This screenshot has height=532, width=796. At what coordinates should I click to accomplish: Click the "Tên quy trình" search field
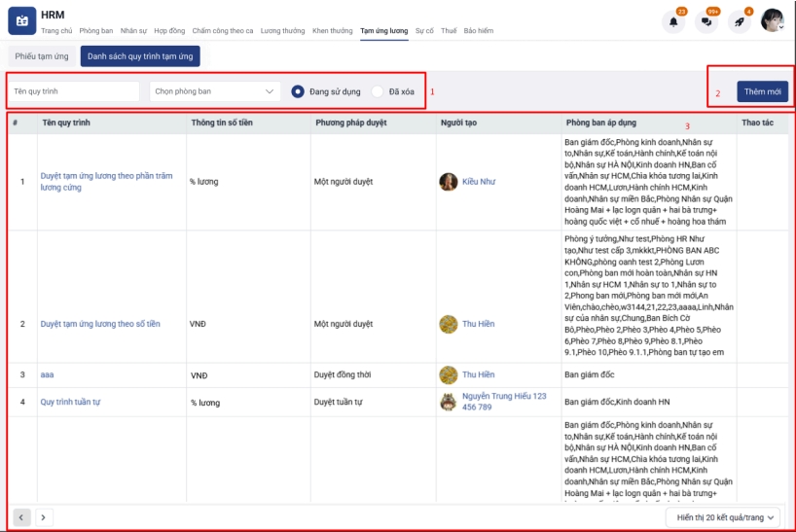(x=75, y=91)
